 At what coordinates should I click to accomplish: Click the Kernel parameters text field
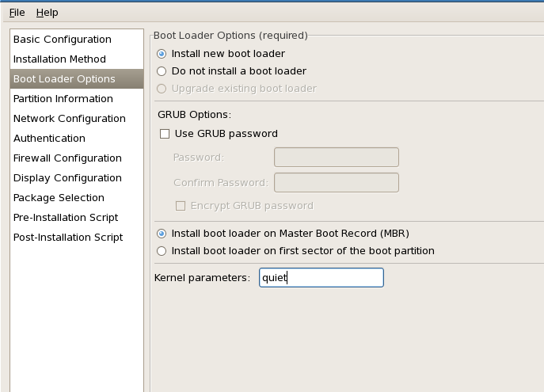(321, 278)
